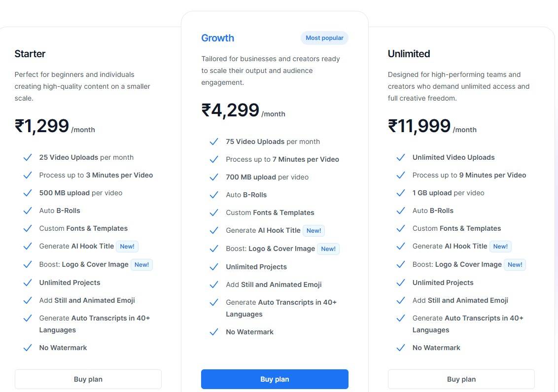Click checkmark beside 3 Minutes per Video

coord(28,176)
